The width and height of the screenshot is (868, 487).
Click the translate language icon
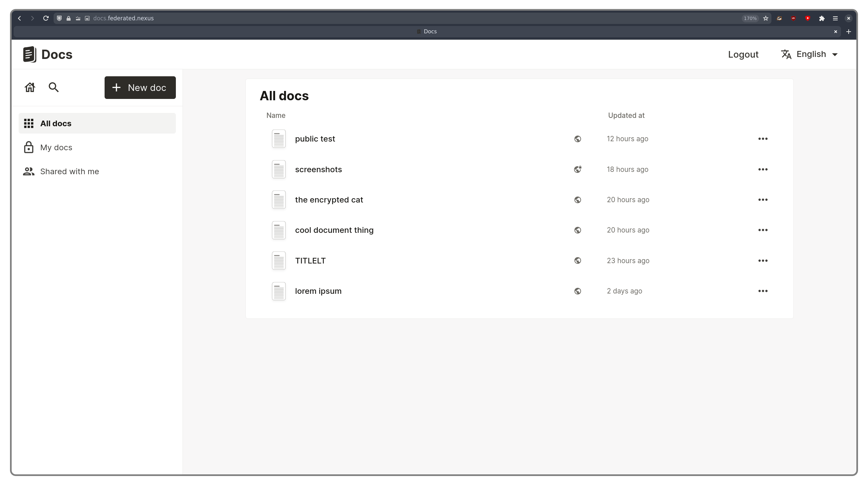786,54
